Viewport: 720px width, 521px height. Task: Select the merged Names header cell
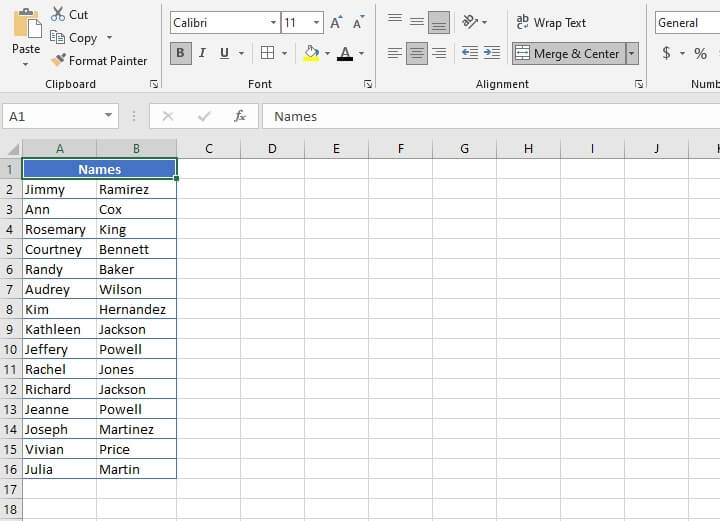click(99, 169)
